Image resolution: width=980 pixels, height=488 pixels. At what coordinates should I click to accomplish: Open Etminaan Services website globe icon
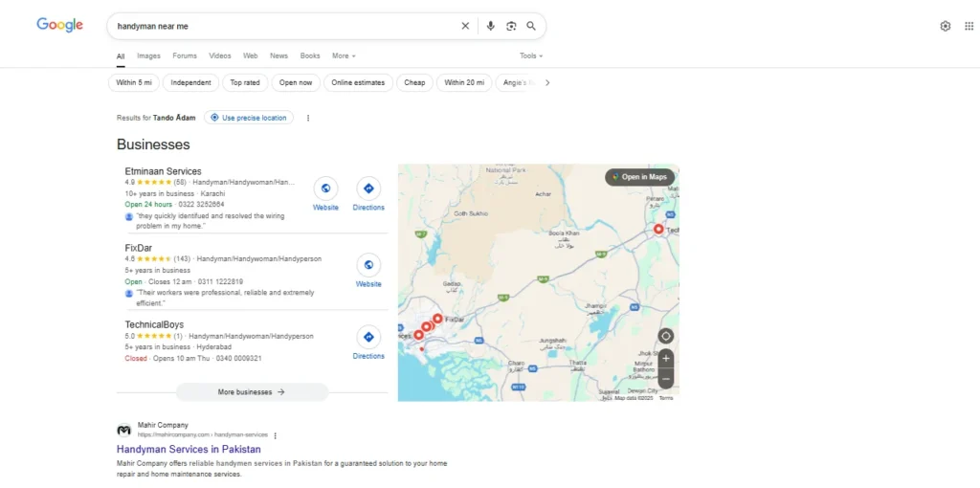325,189
